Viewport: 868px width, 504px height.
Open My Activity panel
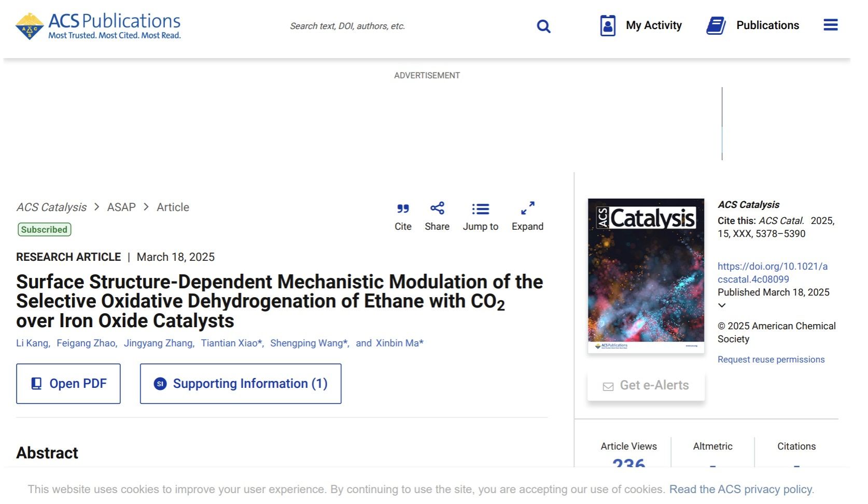tap(641, 25)
